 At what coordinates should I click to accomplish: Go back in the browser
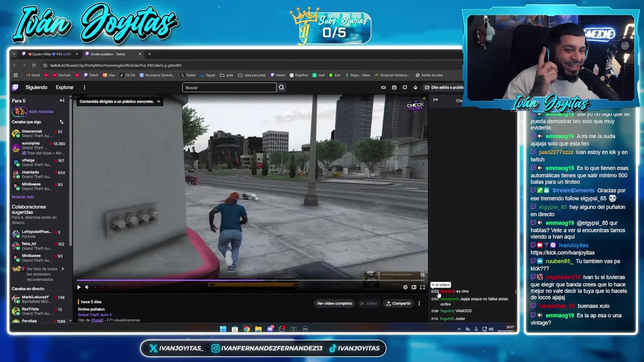tap(15, 65)
